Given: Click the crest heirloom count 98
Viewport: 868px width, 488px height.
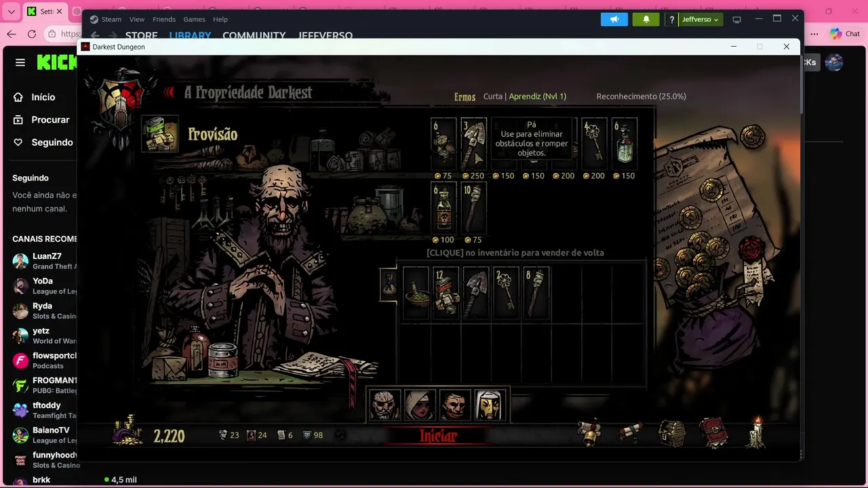Looking at the screenshot, I should pos(313,435).
